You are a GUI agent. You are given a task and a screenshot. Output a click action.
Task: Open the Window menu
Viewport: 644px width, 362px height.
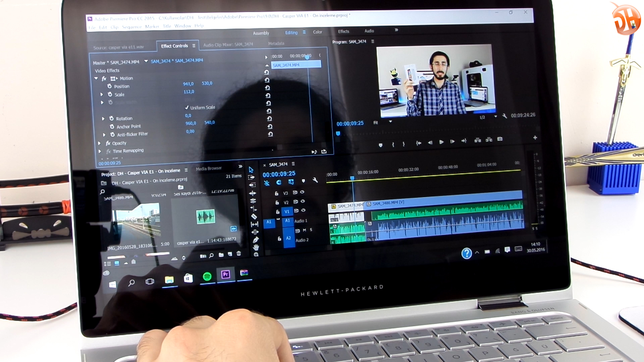(x=182, y=26)
